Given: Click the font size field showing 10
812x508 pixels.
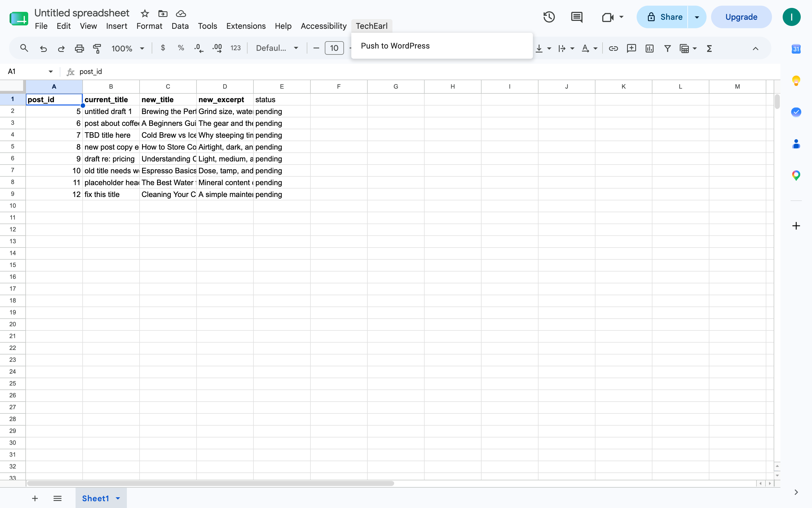Looking at the screenshot, I should pos(334,48).
